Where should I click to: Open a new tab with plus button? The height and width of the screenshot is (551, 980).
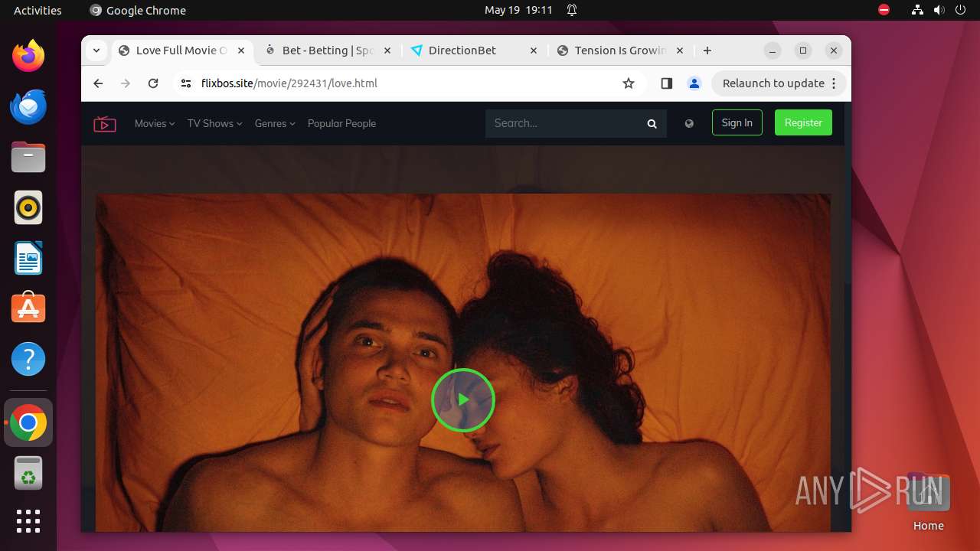click(707, 51)
